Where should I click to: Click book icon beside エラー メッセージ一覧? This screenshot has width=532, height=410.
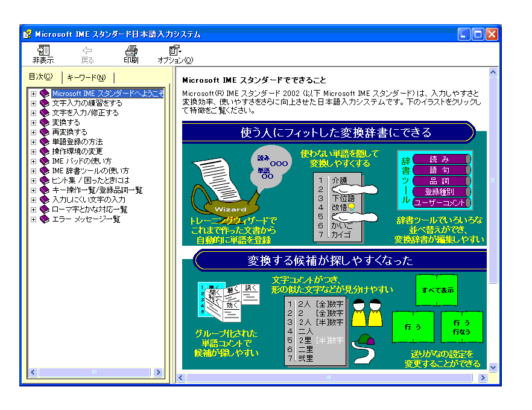[45, 219]
